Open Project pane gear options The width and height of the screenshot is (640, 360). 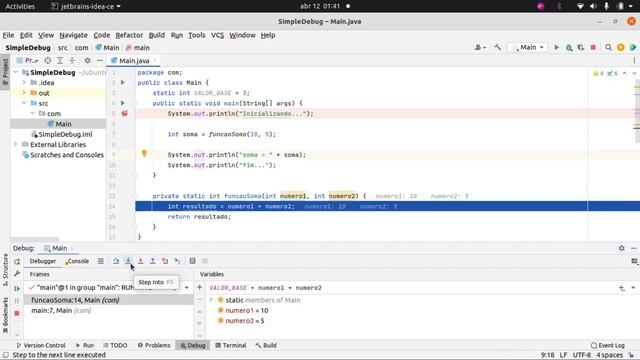[87, 60]
